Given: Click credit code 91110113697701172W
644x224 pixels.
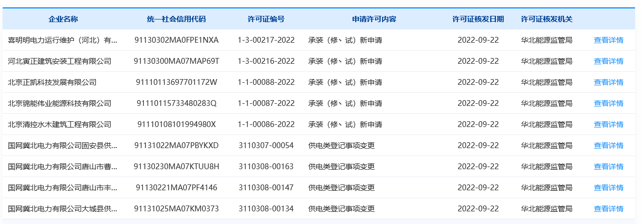Looking at the screenshot, I should pyautogui.click(x=177, y=82).
